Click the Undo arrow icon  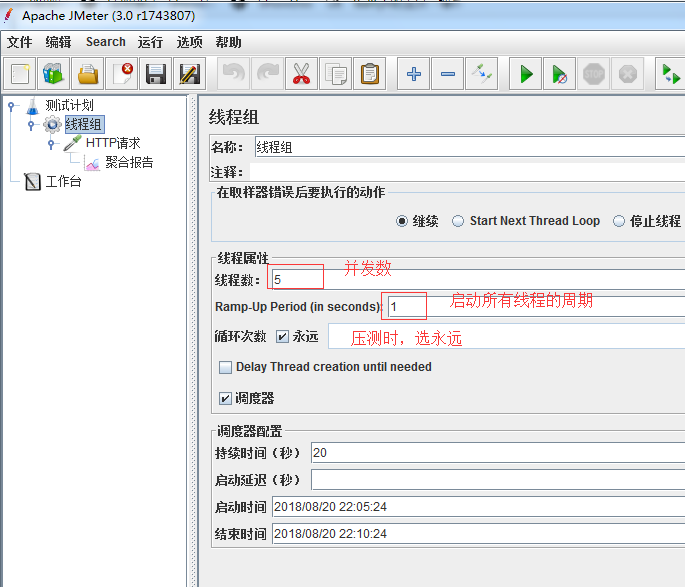click(x=234, y=74)
